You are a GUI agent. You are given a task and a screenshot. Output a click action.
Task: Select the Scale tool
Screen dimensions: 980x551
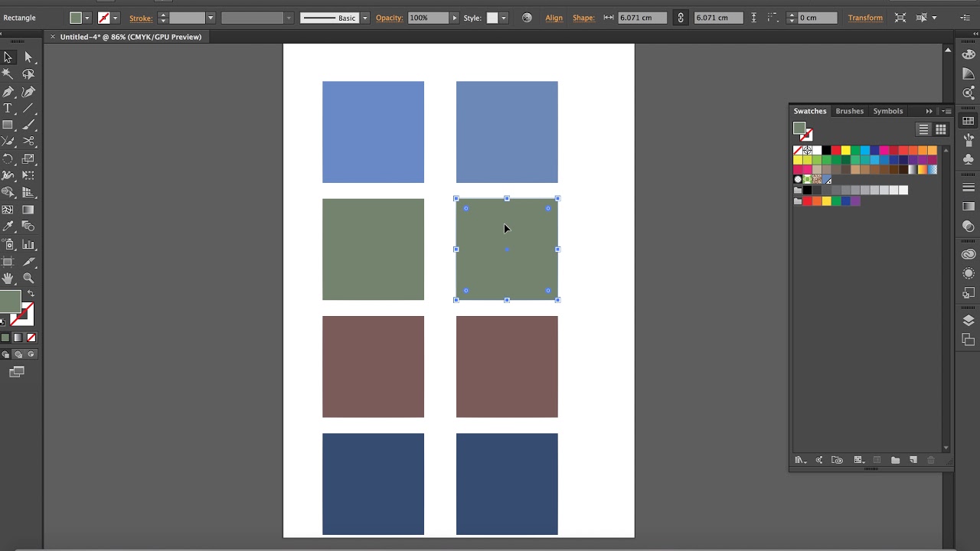(28, 159)
